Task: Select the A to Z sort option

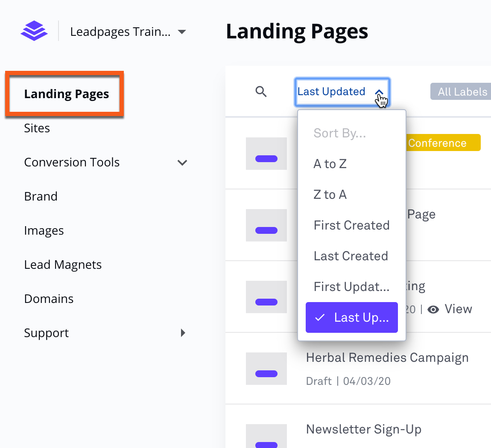Action: pyautogui.click(x=330, y=163)
